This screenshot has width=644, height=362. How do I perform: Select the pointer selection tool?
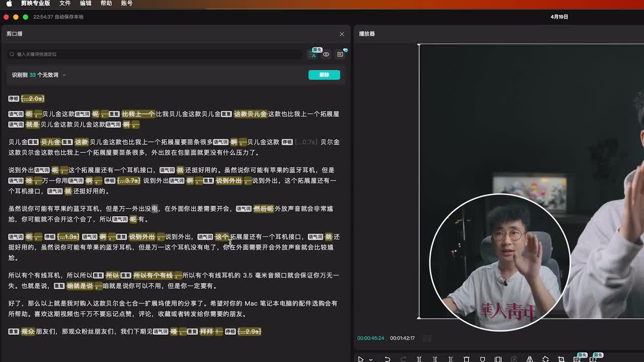pos(361,359)
